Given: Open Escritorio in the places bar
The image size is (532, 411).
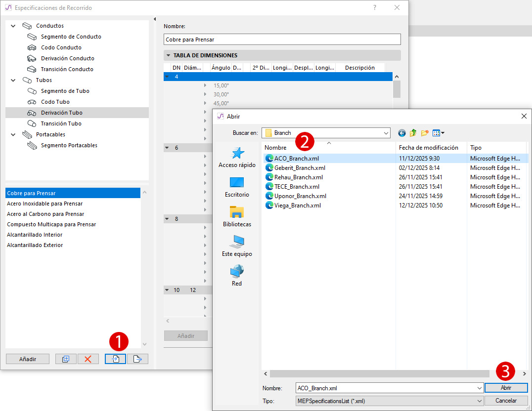Looking at the screenshot, I should click(x=237, y=187).
